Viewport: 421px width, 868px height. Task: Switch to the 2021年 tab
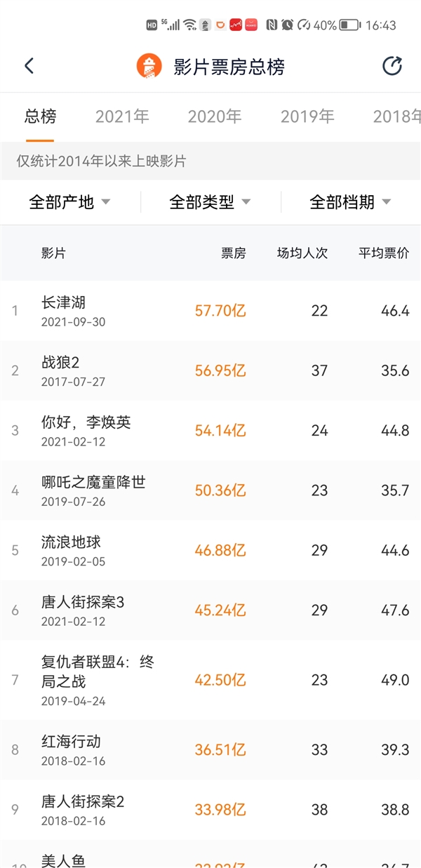(122, 116)
